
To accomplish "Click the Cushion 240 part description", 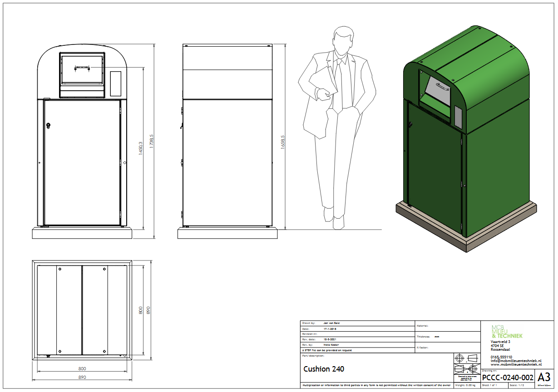I will coord(323,369).
